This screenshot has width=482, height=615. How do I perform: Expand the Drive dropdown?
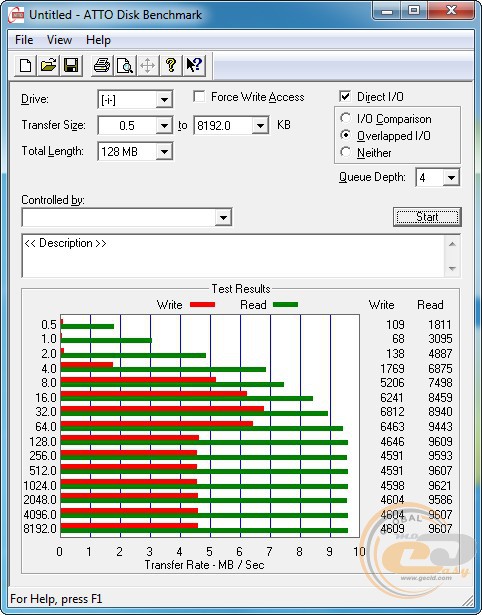point(164,100)
